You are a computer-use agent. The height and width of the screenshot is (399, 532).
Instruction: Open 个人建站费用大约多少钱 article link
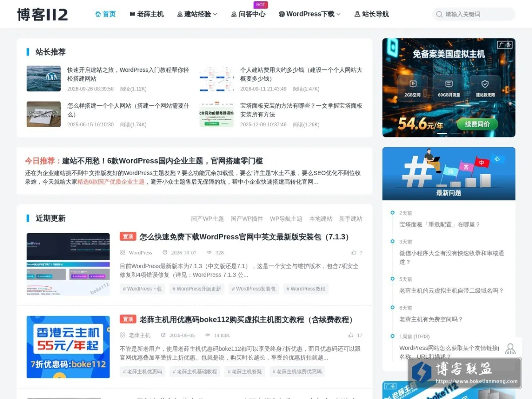tap(301, 74)
